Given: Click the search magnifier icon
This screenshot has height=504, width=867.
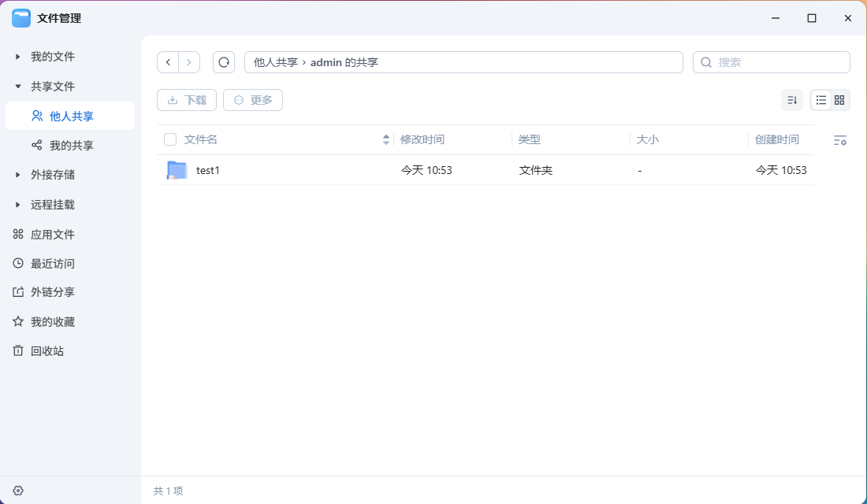Looking at the screenshot, I should click(x=706, y=62).
